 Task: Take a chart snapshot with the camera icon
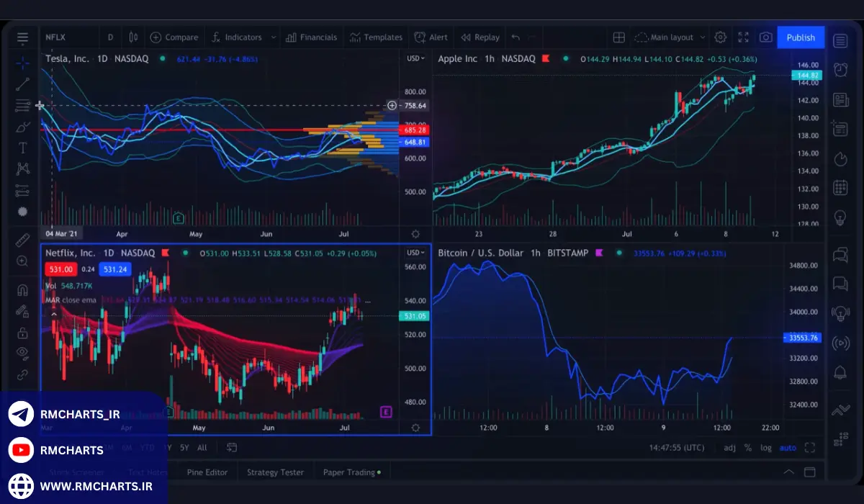coord(765,37)
